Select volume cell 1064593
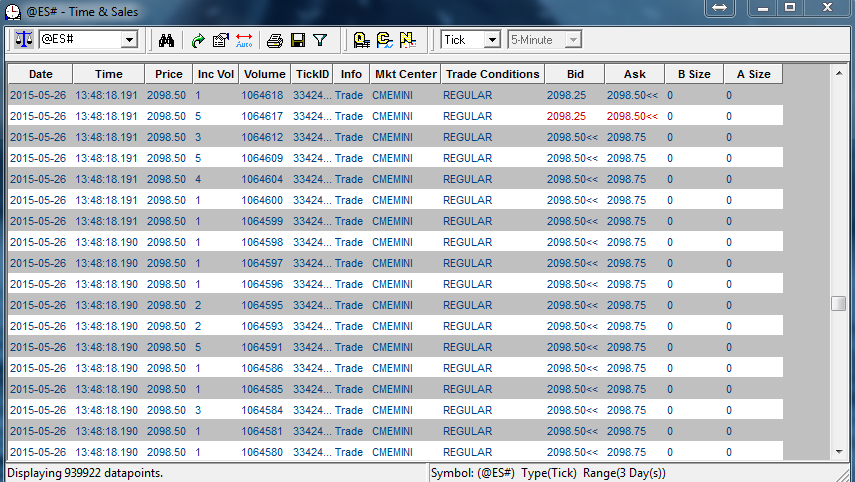Image resolution: width=855 pixels, height=482 pixels. pos(262,326)
